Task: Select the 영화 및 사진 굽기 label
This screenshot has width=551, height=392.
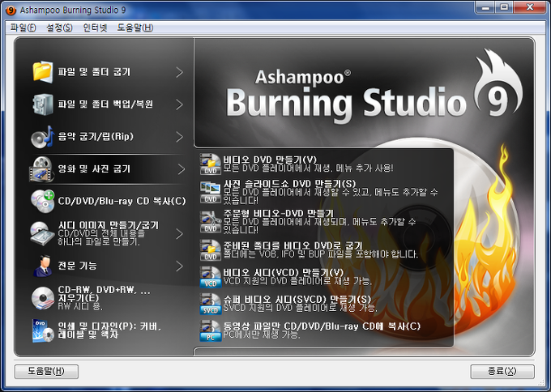Action: [x=94, y=169]
